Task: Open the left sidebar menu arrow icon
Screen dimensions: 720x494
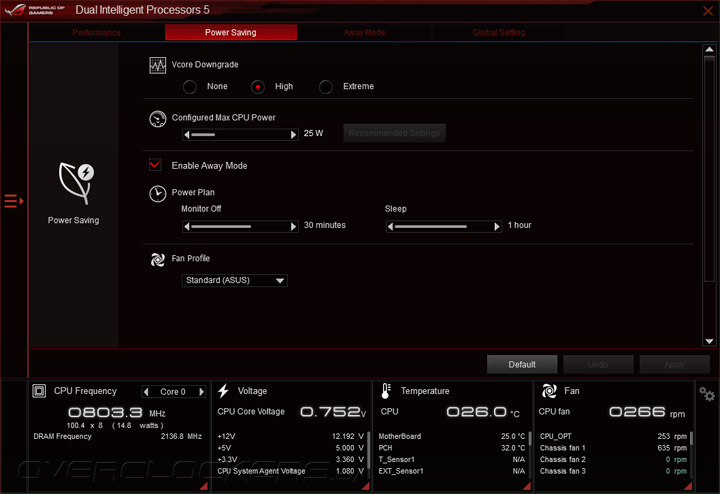Action: [x=14, y=201]
